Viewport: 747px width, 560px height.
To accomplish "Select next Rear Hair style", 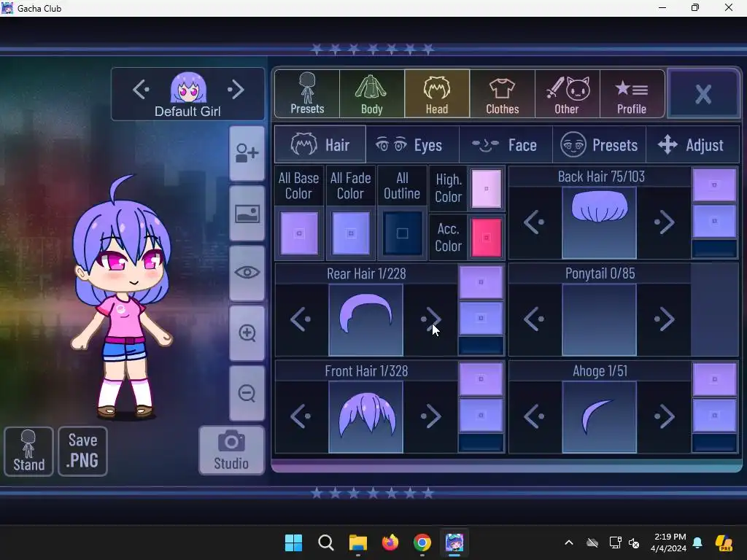I will click(x=430, y=319).
